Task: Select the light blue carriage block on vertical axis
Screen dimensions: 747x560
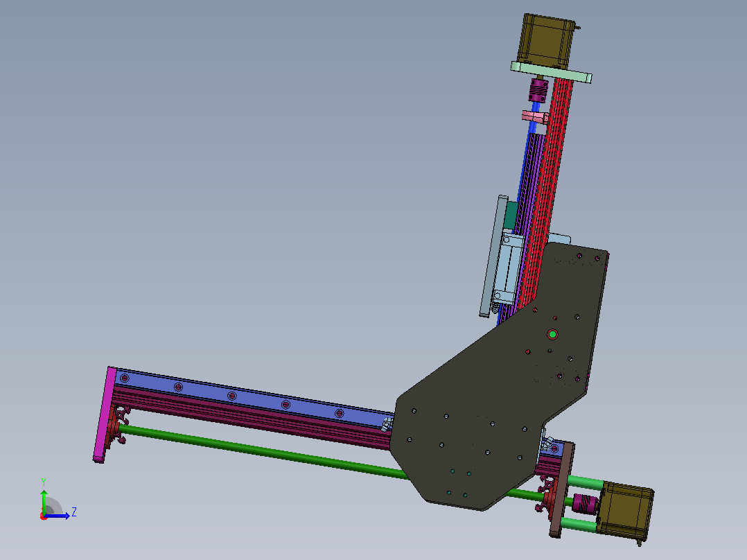Action: click(509, 268)
